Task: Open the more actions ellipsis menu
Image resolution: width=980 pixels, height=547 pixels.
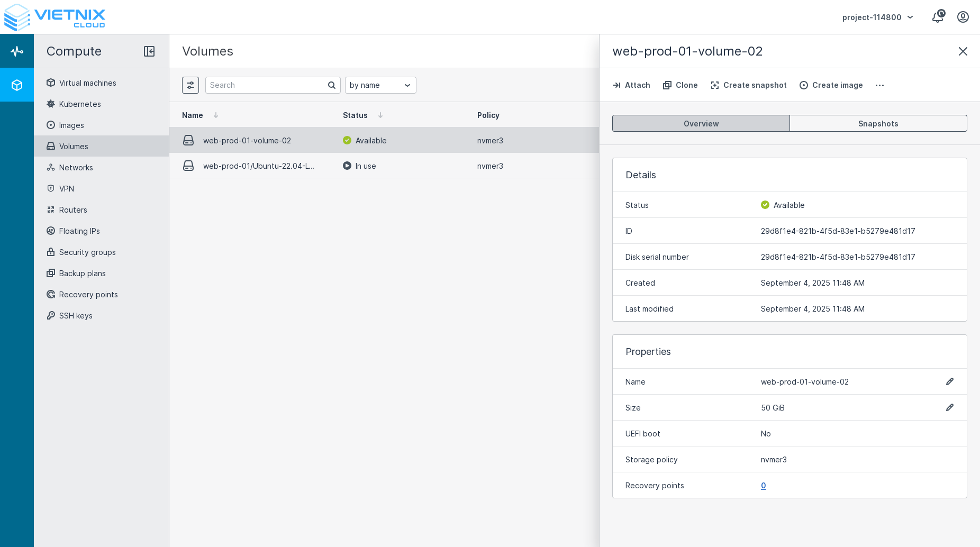Action: click(x=879, y=86)
